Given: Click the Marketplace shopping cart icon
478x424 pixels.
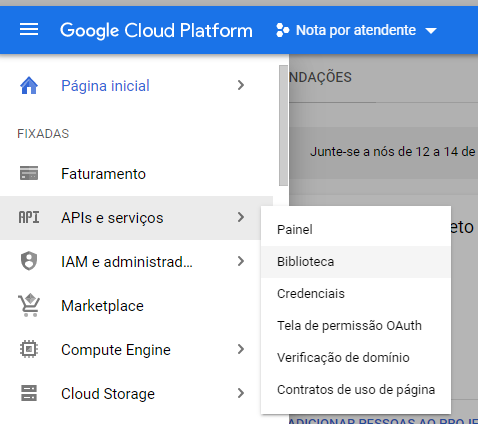Looking at the screenshot, I should pos(29,305).
